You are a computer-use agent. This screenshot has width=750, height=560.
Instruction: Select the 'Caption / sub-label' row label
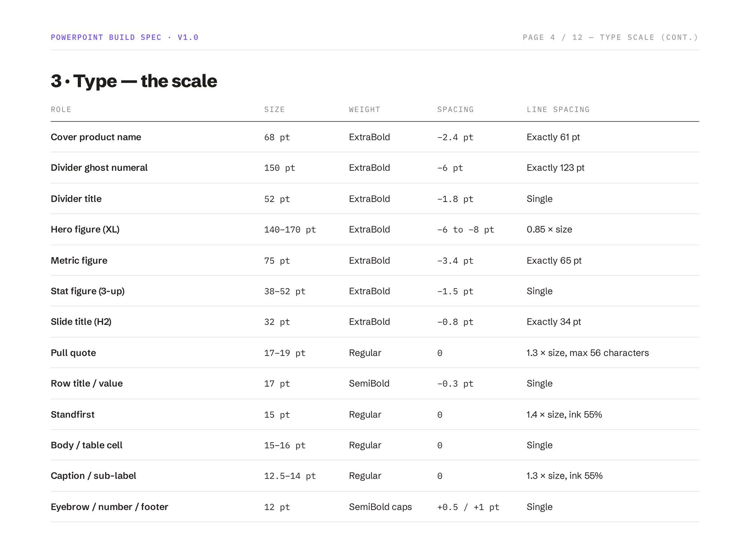click(93, 476)
